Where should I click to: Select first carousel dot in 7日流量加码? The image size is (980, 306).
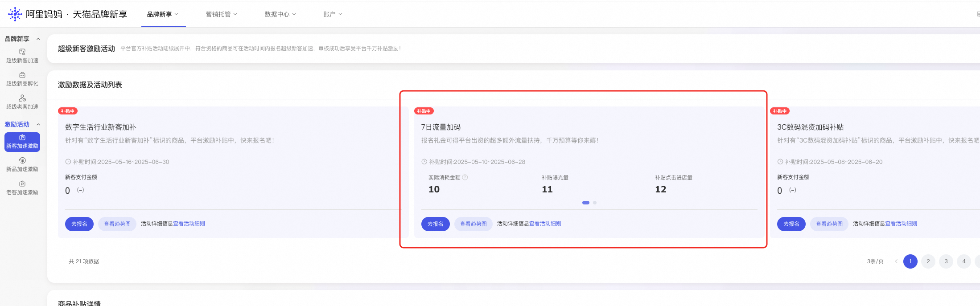coord(586,203)
